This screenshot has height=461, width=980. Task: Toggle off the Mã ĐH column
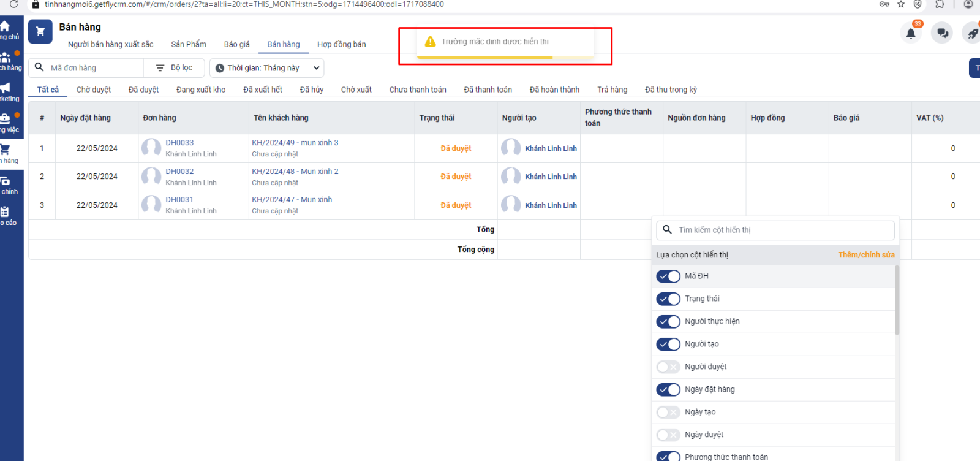pos(668,276)
